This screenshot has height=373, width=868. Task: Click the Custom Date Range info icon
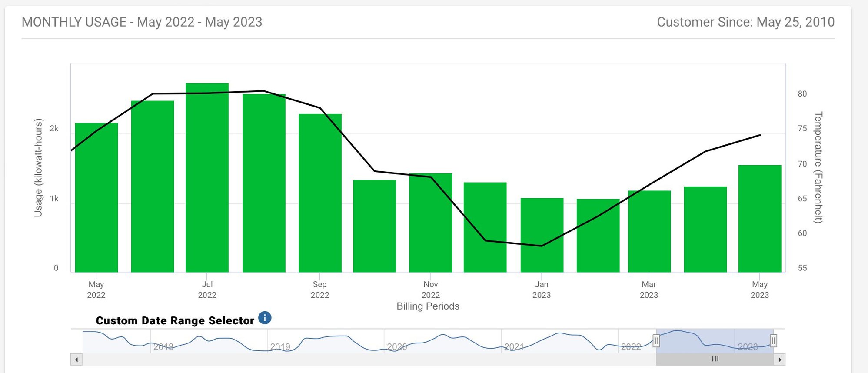click(265, 318)
